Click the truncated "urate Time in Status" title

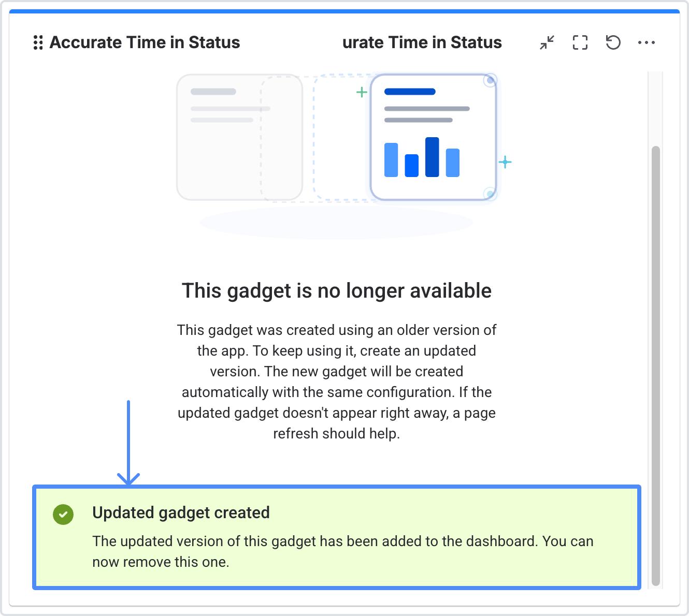click(x=422, y=42)
